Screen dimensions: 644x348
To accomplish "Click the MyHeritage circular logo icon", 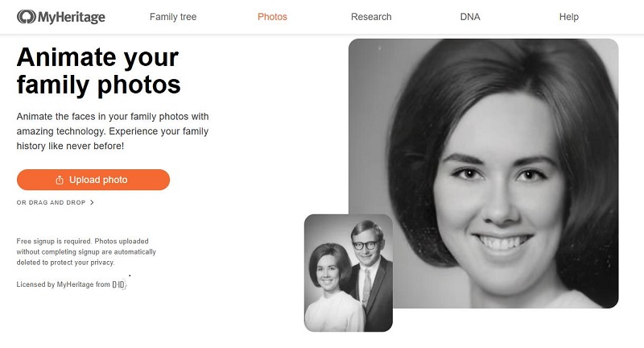I will tap(26, 16).
